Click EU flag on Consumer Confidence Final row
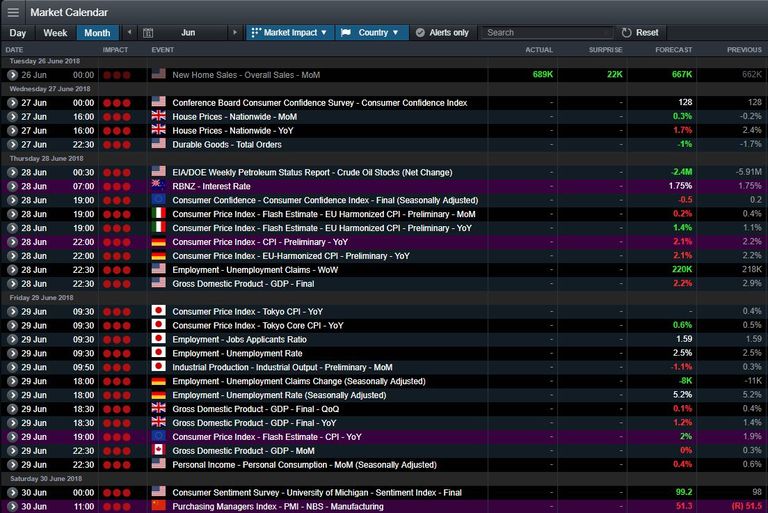768x513 pixels. 158,199
